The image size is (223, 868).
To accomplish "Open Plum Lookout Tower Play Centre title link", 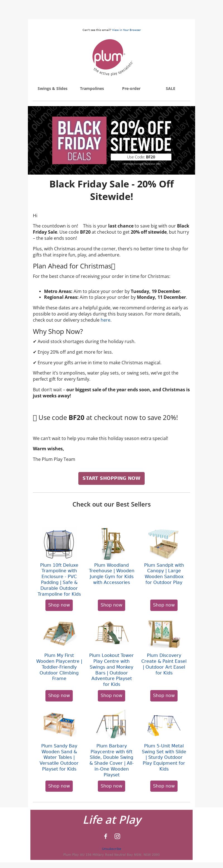I will [111, 669].
